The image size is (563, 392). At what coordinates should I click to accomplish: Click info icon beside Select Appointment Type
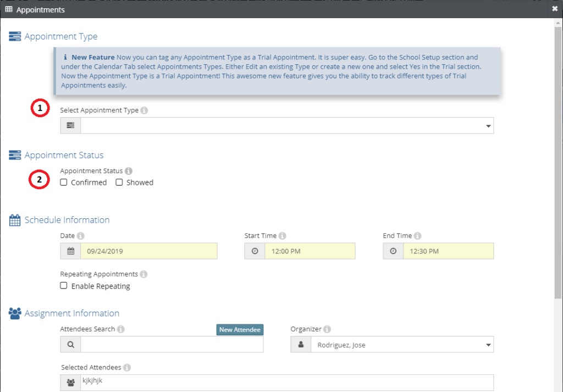(x=144, y=111)
